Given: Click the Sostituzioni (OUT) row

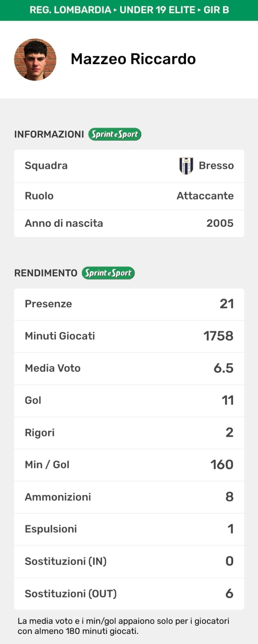Looking at the screenshot, I should click(129, 594).
